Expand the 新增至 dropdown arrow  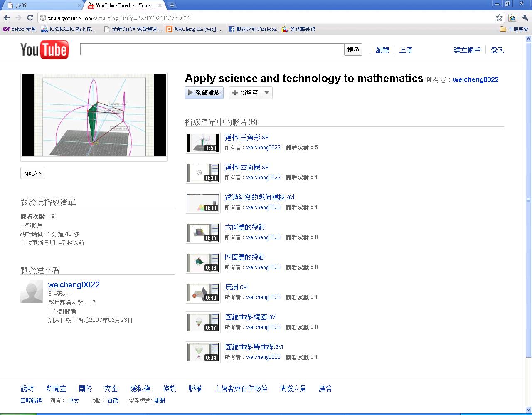[267, 93]
